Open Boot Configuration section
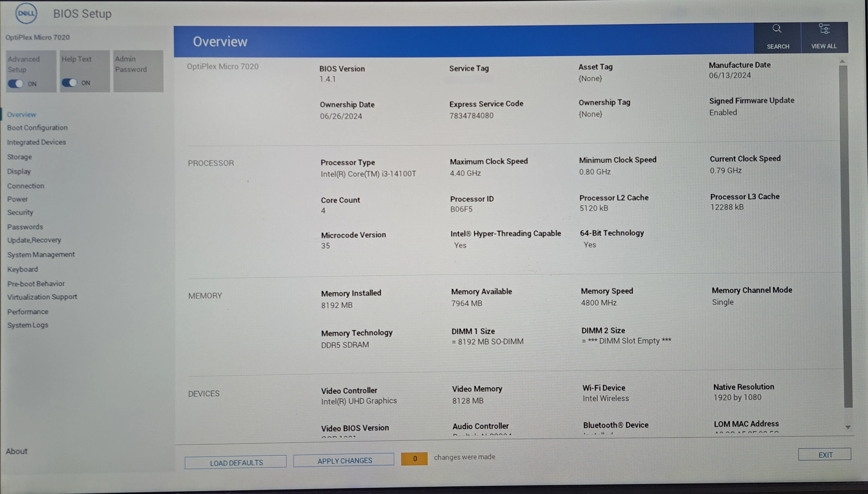Viewport: 868px width, 494px height. point(37,128)
